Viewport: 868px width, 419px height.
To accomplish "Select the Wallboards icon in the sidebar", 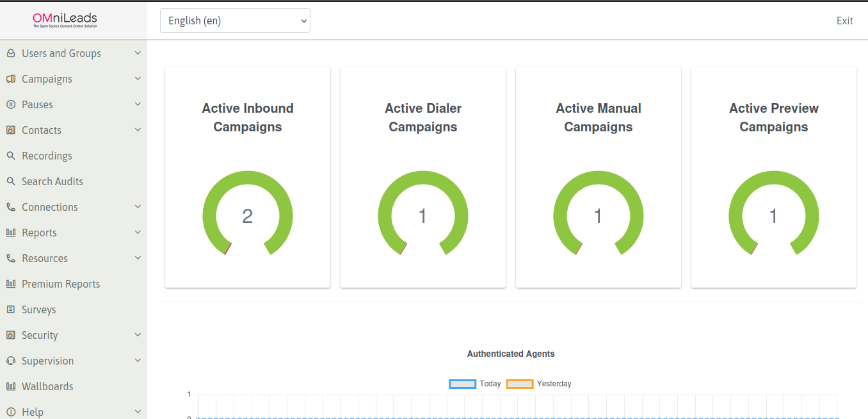I will coord(10,386).
